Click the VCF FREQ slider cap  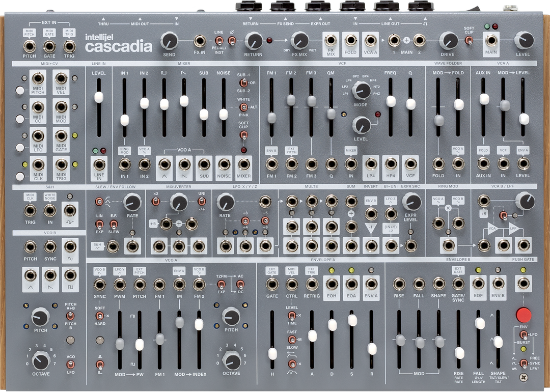point(391,101)
